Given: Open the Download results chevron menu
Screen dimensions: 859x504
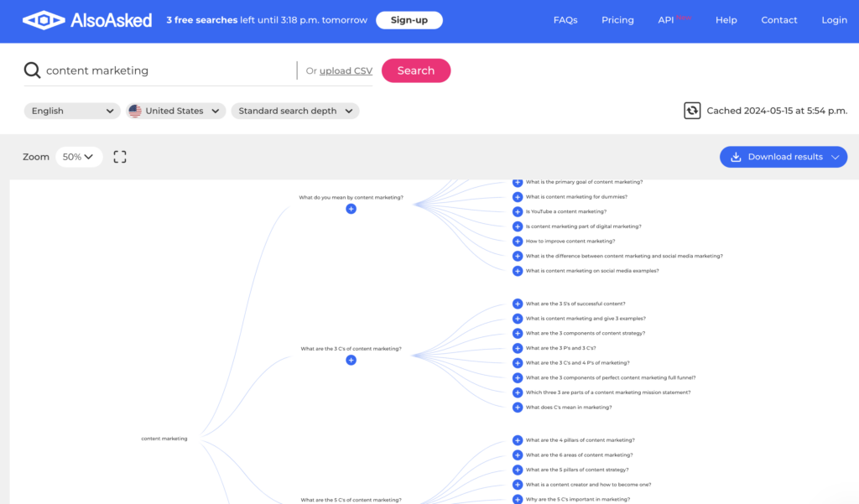Looking at the screenshot, I should 837,157.
